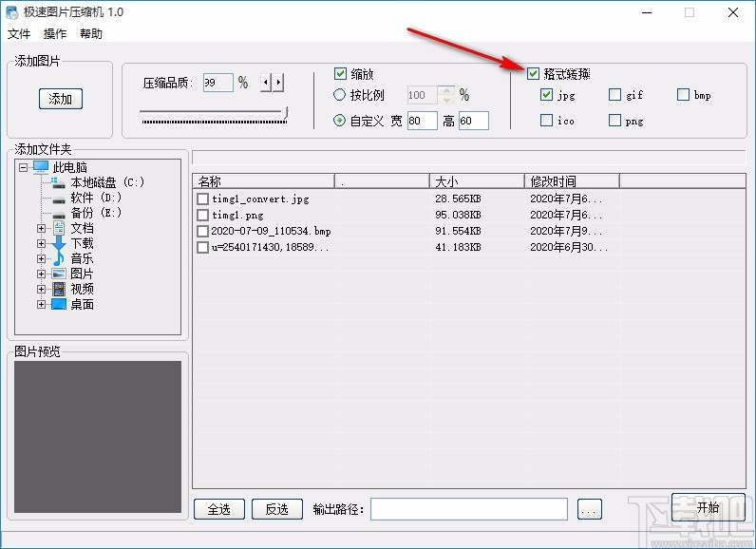The height and width of the screenshot is (549, 756).
Task: Enable the gif format checkbox
Action: coord(614,94)
